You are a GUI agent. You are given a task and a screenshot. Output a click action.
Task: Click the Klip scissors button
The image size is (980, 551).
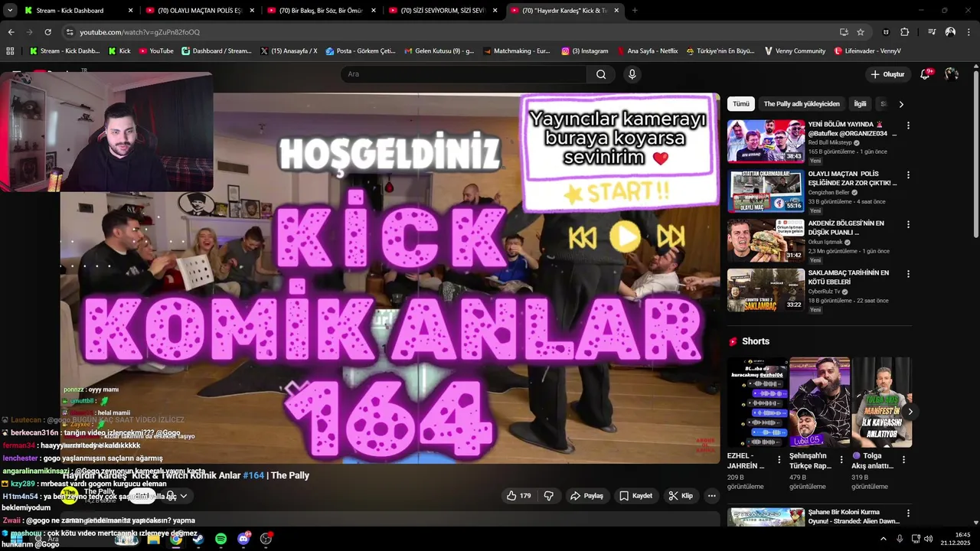click(x=681, y=496)
